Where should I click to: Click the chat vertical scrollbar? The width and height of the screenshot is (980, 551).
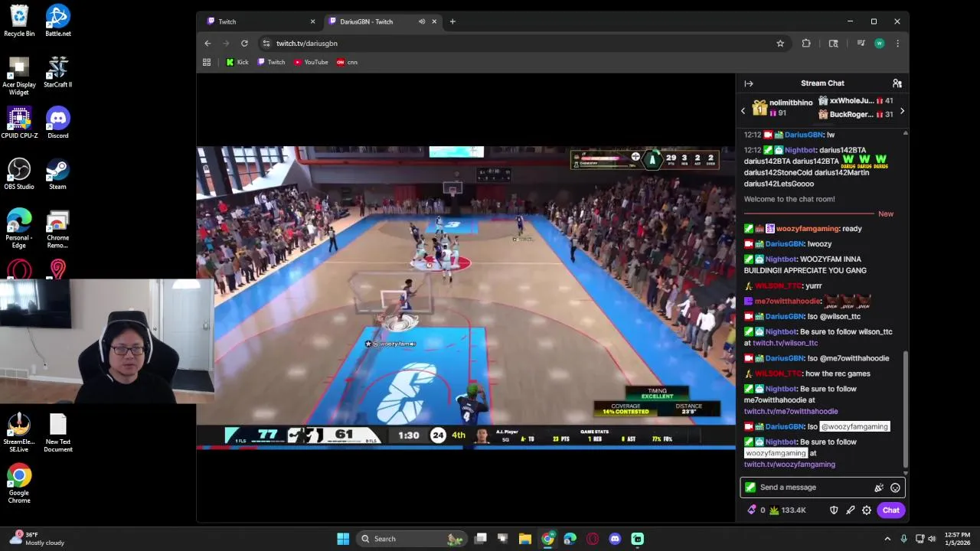905,408
